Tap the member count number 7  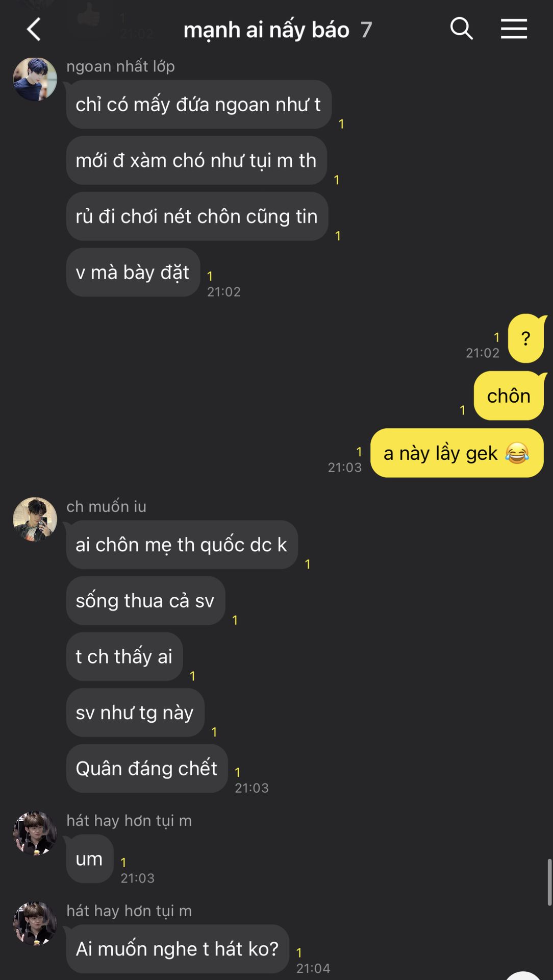pos(366,30)
